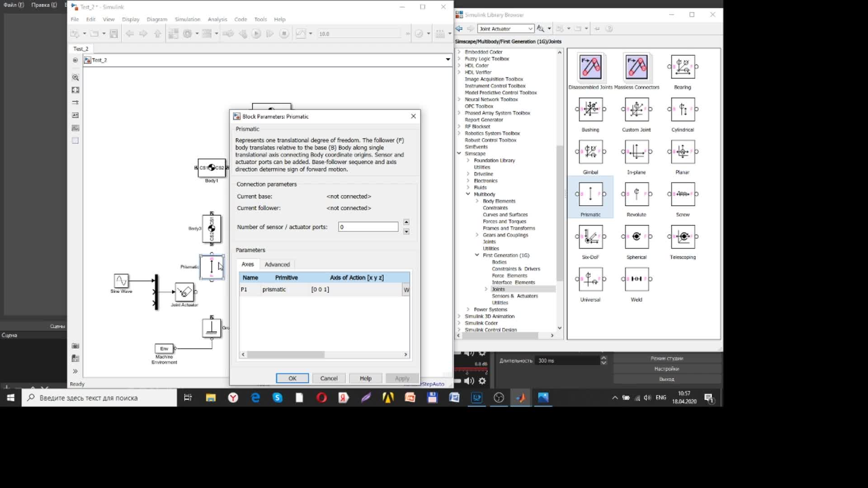Click the Library Browser back arrow

(459, 28)
